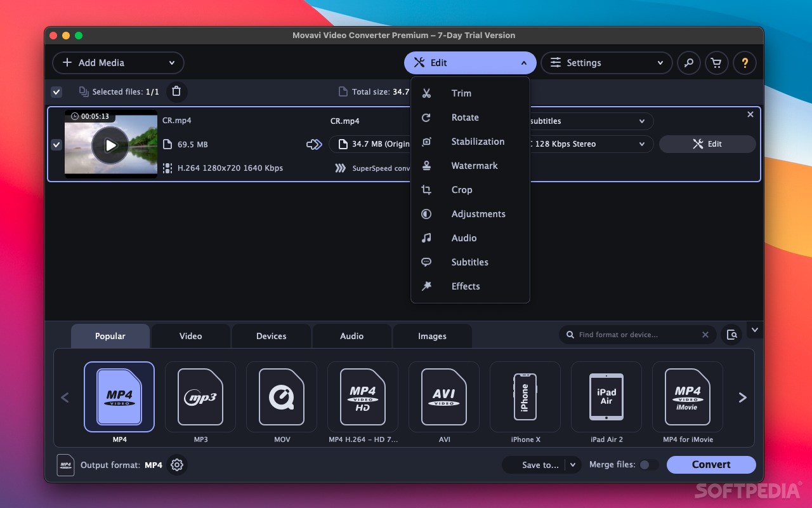Open the Rotate tool
This screenshot has width=812, height=508.
pos(465,117)
